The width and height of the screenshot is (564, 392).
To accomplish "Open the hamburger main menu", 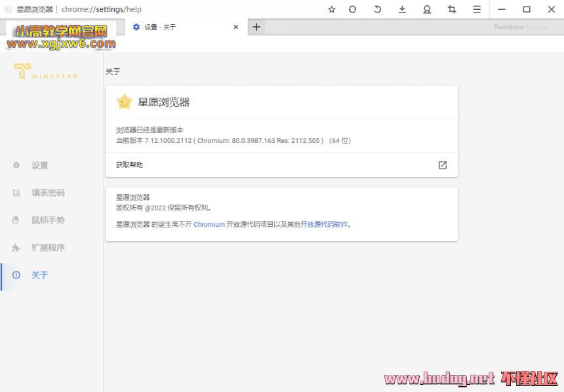I will point(477,9).
